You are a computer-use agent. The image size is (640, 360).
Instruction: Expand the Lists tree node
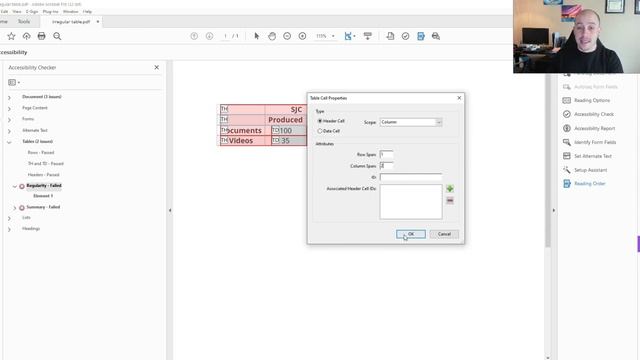tap(9, 218)
